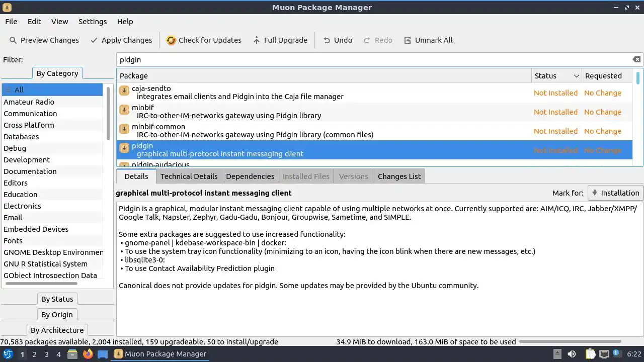Switch to workspace 4

(x=58, y=354)
